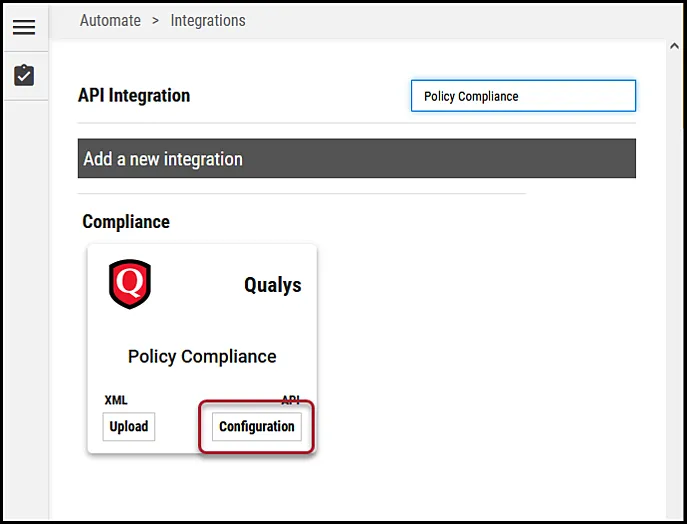Open the API Configuration button

(257, 426)
